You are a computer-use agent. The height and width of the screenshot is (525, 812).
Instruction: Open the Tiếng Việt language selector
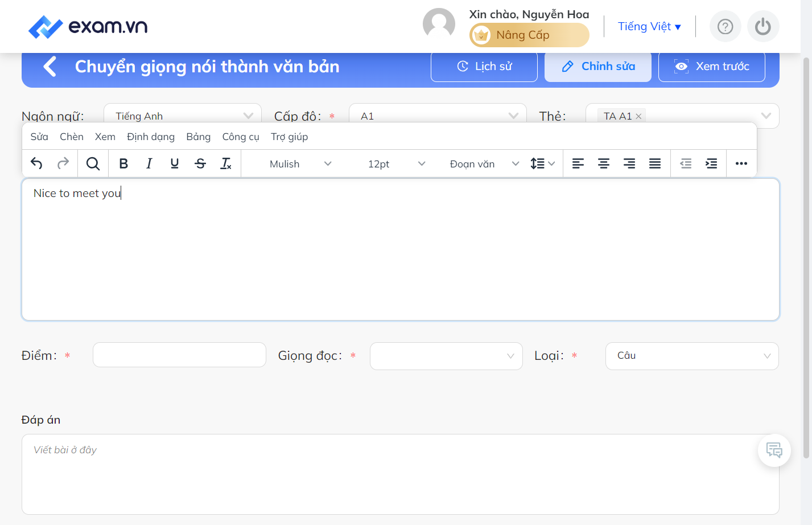[649, 26]
